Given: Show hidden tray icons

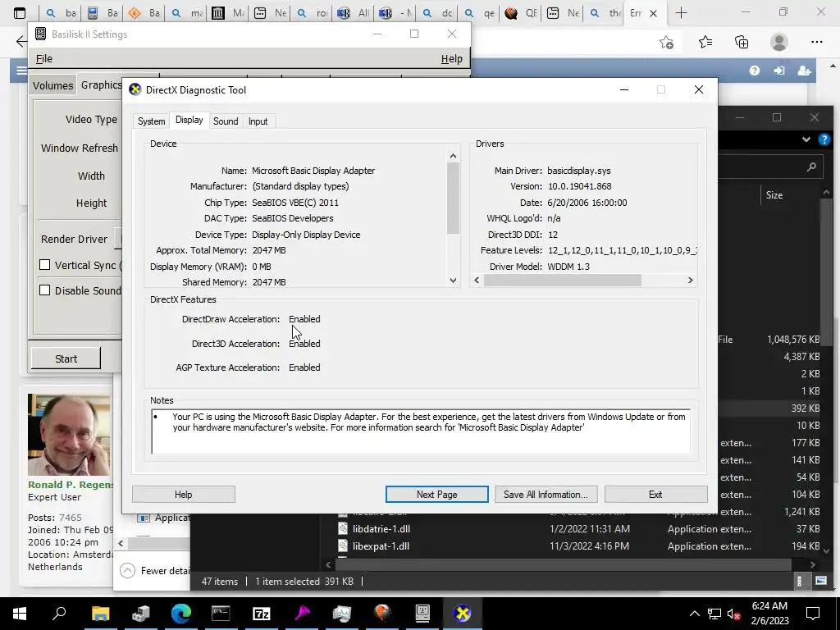Looking at the screenshot, I should [x=694, y=614].
